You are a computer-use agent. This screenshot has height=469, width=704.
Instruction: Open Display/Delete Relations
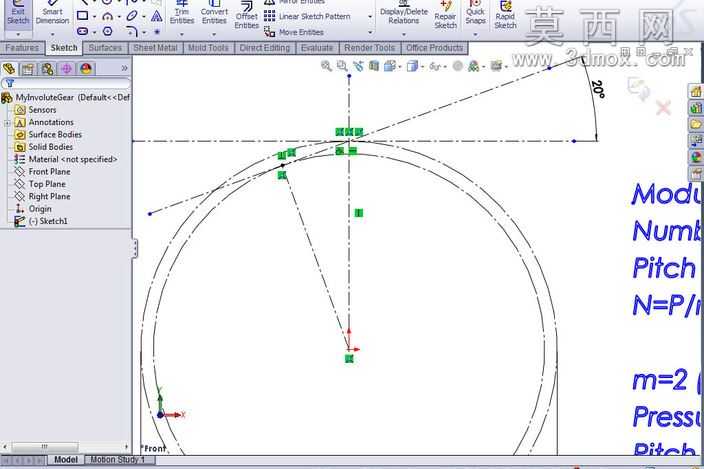(404, 13)
